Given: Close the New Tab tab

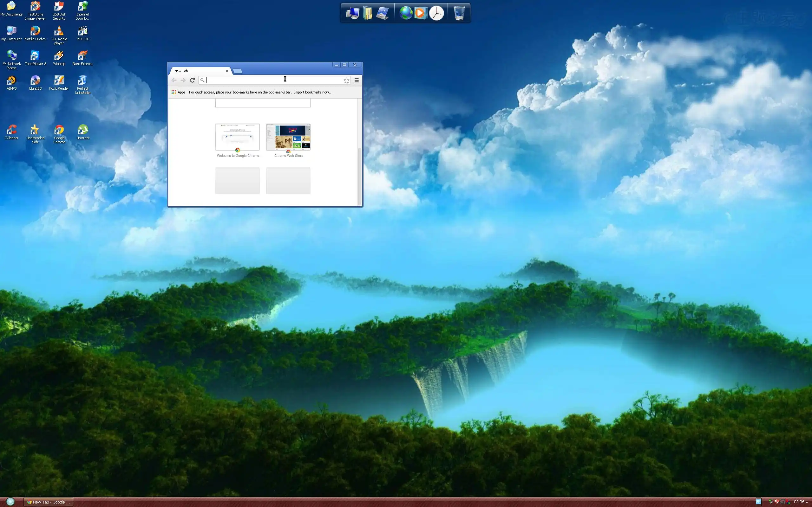Looking at the screenshot, I should click(x=227, y=71).
